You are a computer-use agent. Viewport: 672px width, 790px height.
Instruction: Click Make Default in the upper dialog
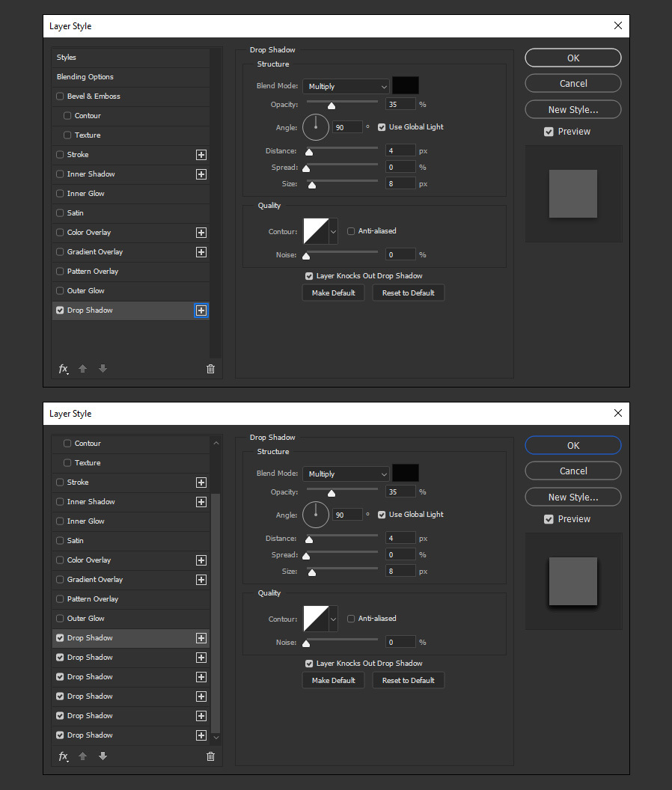click(333, 293)
